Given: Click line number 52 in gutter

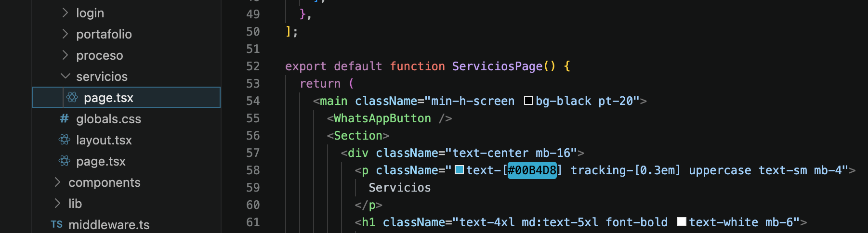Looking at the screenshot, I should pyautogui.click(x=253, y=66).
